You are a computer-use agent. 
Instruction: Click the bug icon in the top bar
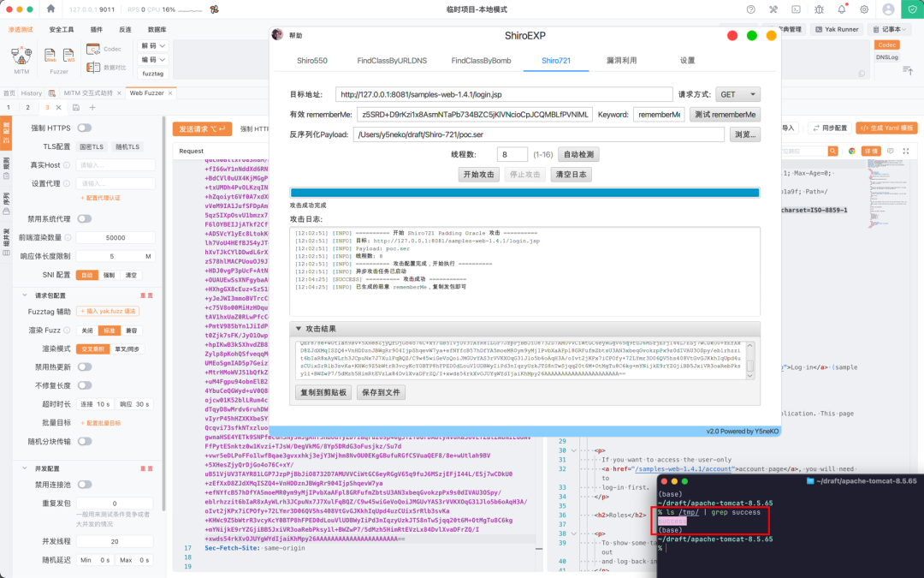[819, 9]
